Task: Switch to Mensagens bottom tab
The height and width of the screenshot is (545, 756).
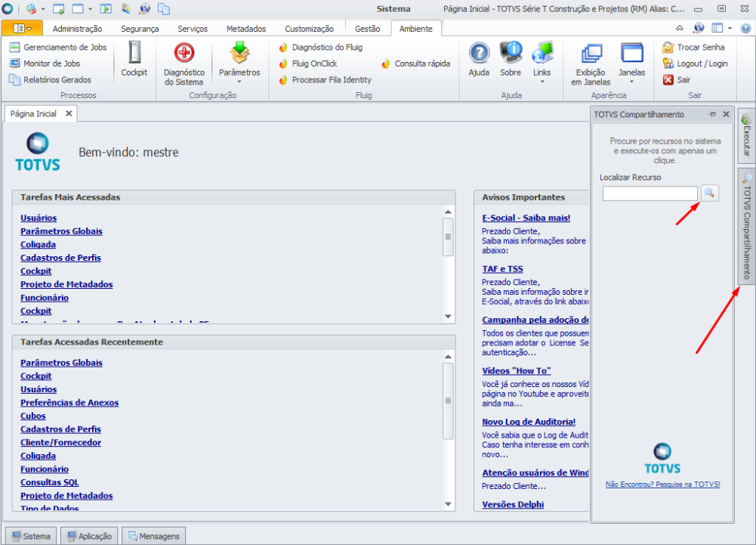Action: (x=153, y=537)
